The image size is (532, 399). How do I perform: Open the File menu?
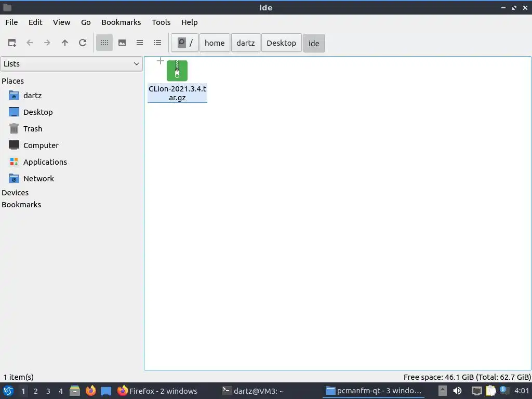(11, 22)
